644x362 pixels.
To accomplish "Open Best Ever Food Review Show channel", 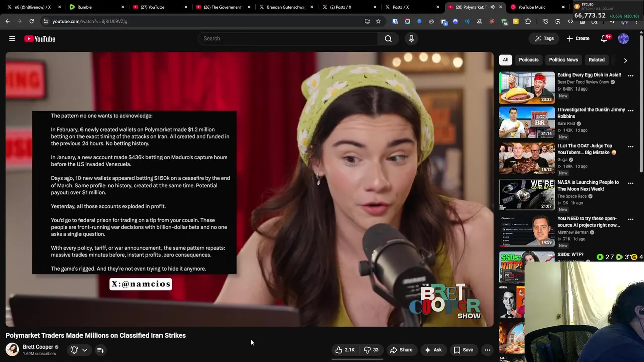I will (583, 82).
